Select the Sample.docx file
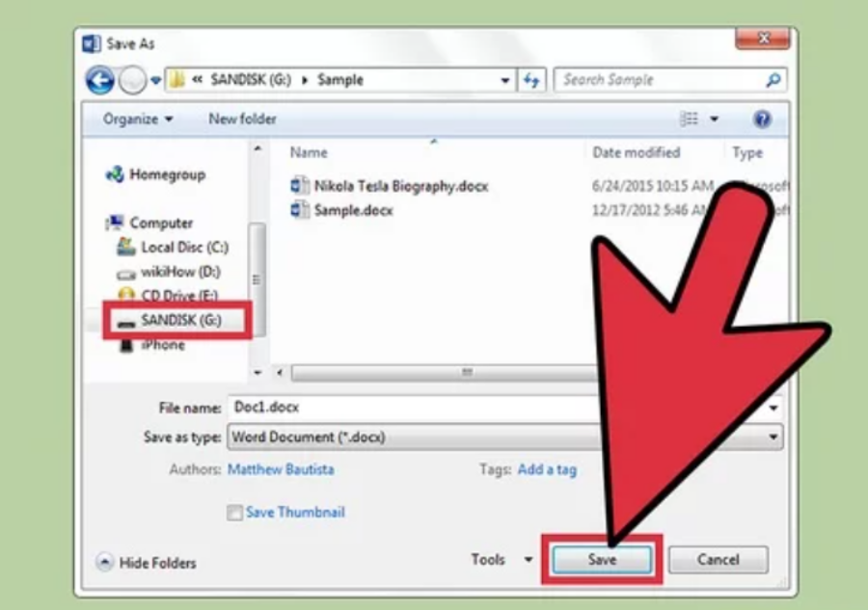The height and width of the screenshot is (610, 868). [353, 210]
